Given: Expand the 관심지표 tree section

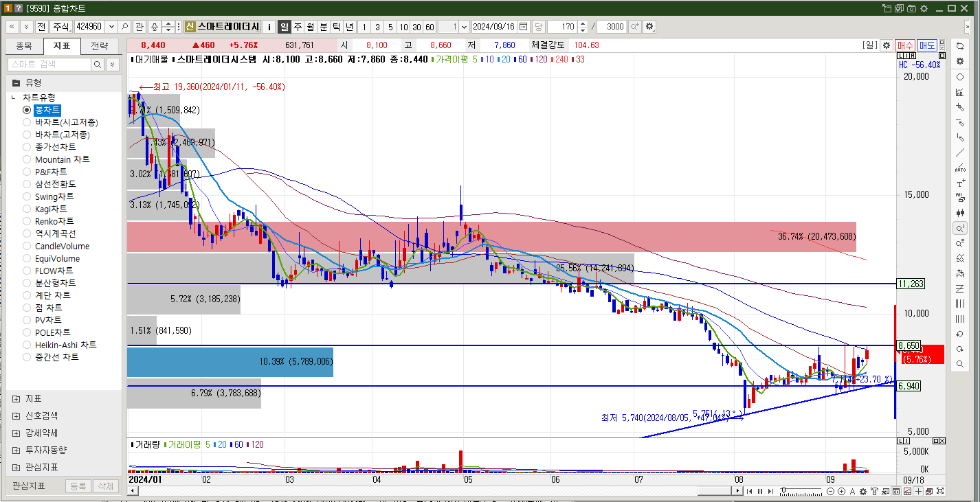Looking at the screenshot, I should (16, 467).
